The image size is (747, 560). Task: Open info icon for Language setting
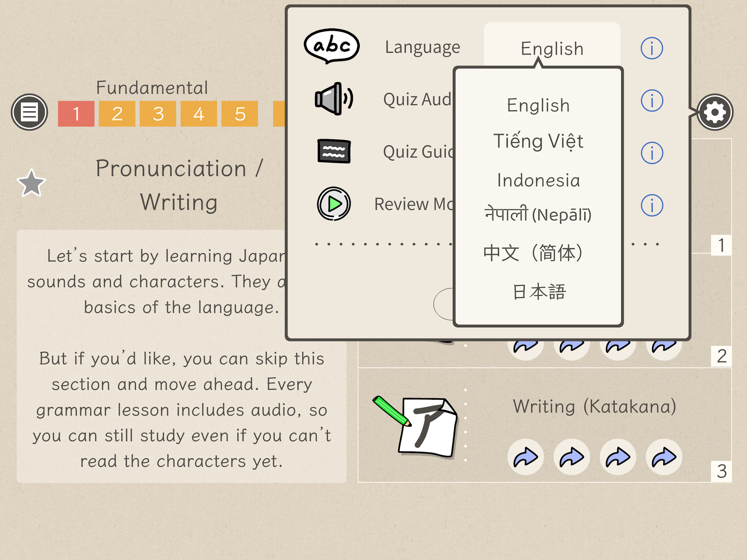point(652,48)
